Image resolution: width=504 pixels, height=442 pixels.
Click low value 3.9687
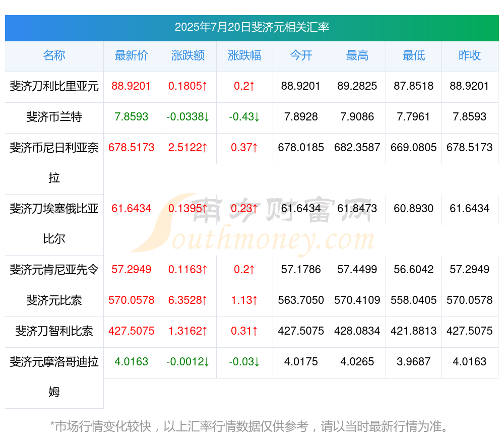414,361
